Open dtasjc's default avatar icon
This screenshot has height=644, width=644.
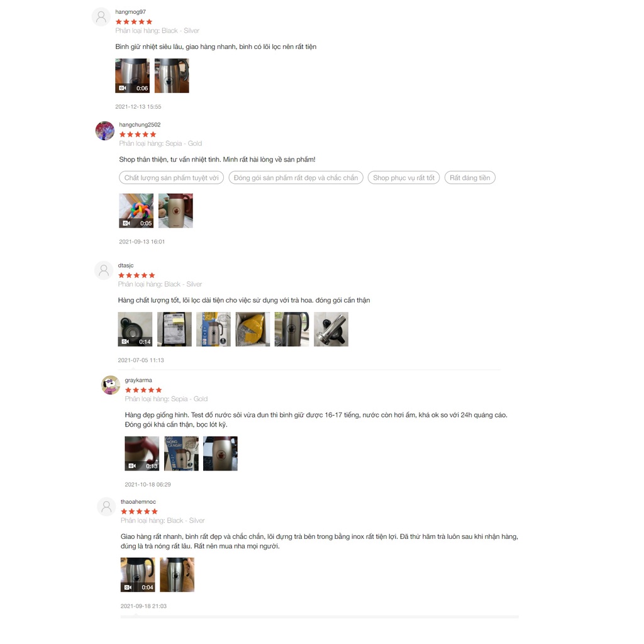(x=104, y=270)
